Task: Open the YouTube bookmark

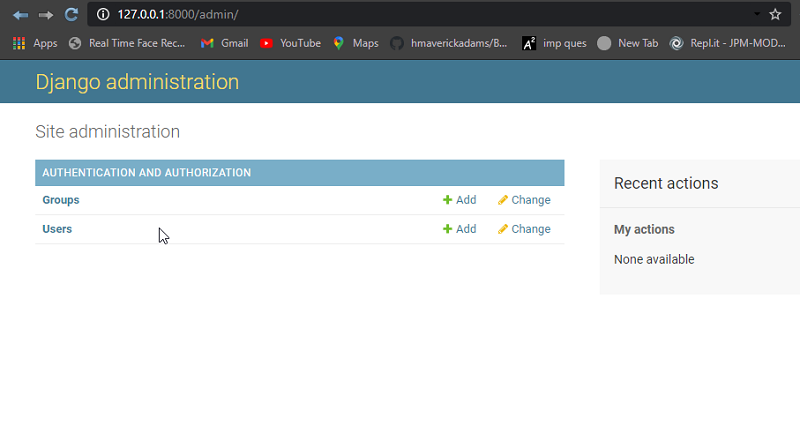Action: [x=290, y=43]
